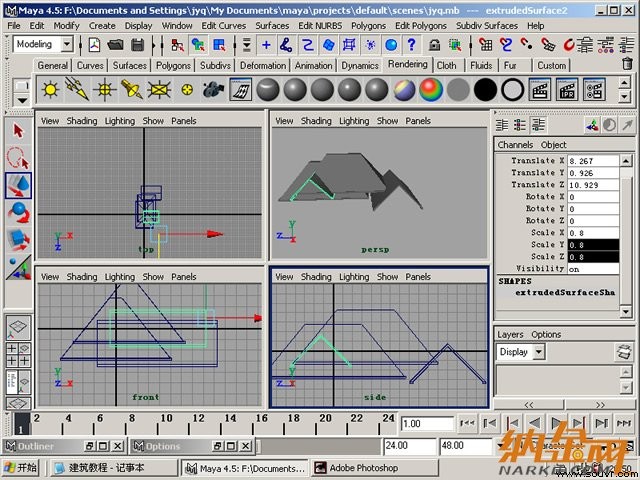The image size is (640, 480).
Task: Select Show Manipulator tool
Action: (18, 267)
